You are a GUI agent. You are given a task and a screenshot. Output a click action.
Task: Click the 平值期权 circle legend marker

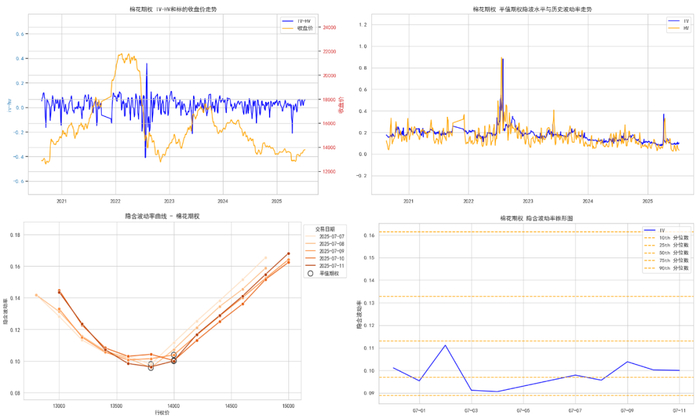(x=310, y=273)
